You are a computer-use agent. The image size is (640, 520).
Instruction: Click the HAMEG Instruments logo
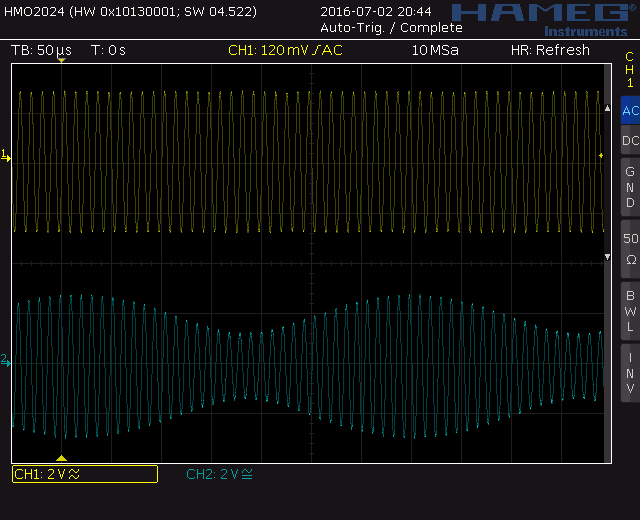pyautogui.click(x=544, y=20)
